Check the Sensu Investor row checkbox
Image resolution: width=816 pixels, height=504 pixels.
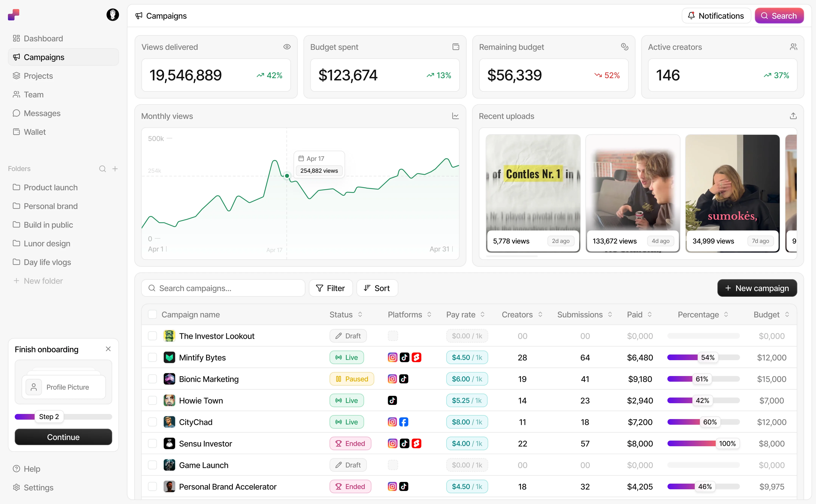[x=152, y=443]
